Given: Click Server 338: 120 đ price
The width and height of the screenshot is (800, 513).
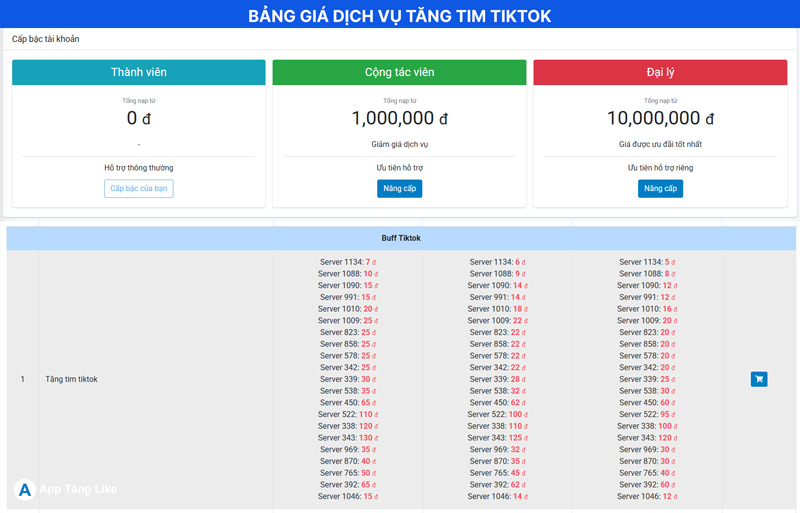Looking at the screenshot, I should tap(348, 426).
